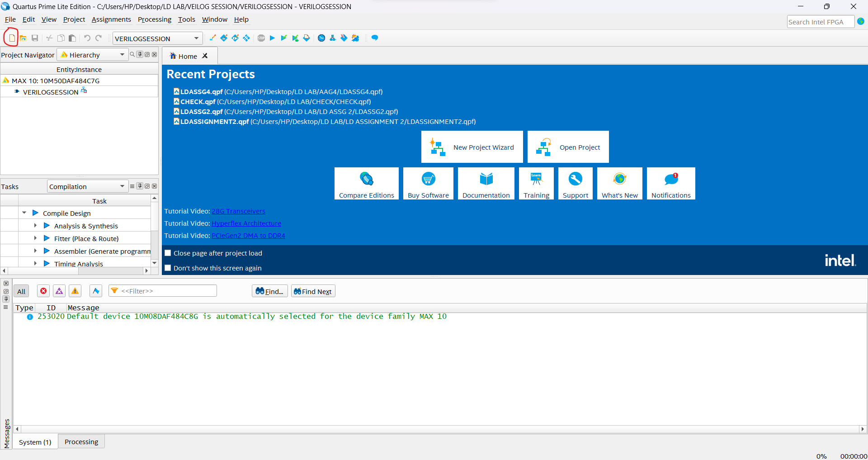Viewport: 868px width, 460px height.
Task: Click the Paste clipboard toolbar icon
Action: coord(72,38)
